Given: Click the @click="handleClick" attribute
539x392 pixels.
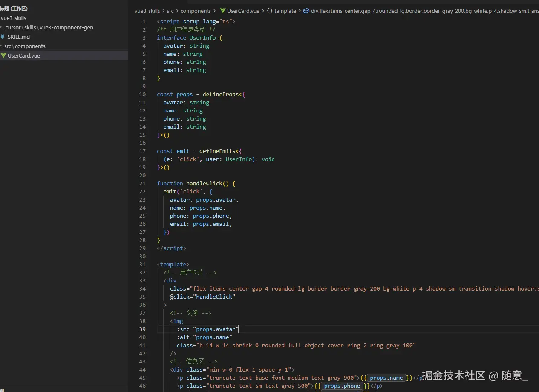Looking at the screenshot, I should (203, 297).
